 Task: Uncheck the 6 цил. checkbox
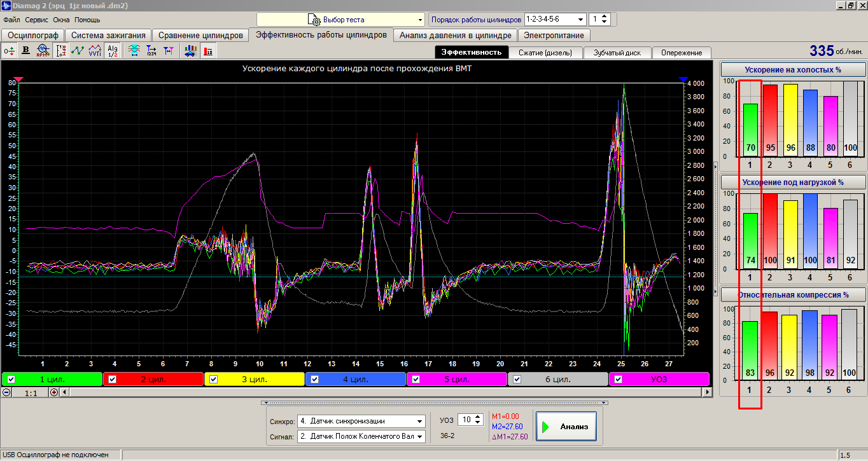517,379
